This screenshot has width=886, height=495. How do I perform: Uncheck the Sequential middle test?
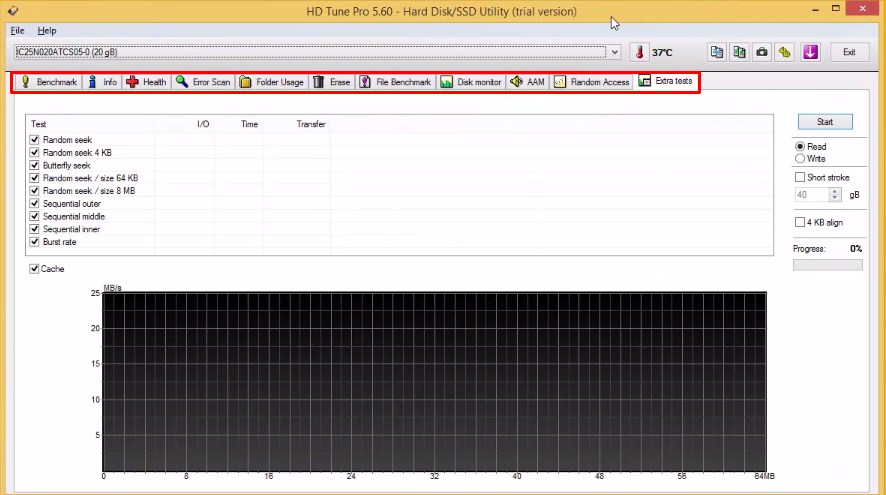(x=34, y=216)
